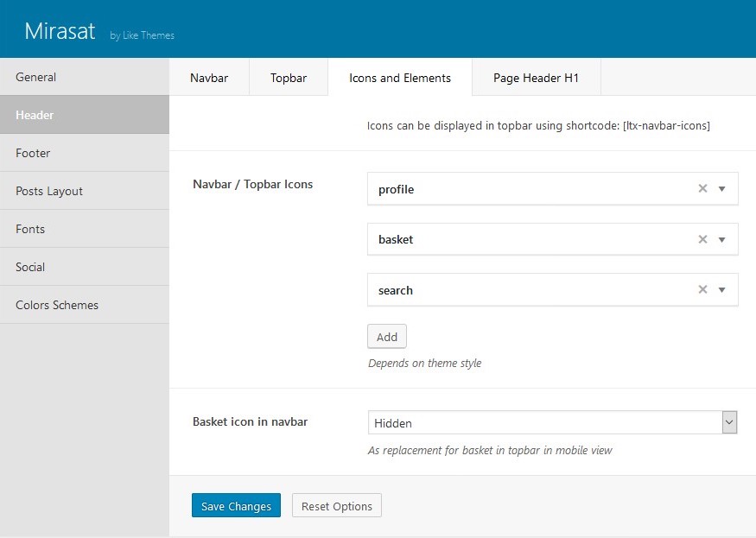Switch to the Navbar tab
Screen dimensions: 756x538
coord(209,78)
